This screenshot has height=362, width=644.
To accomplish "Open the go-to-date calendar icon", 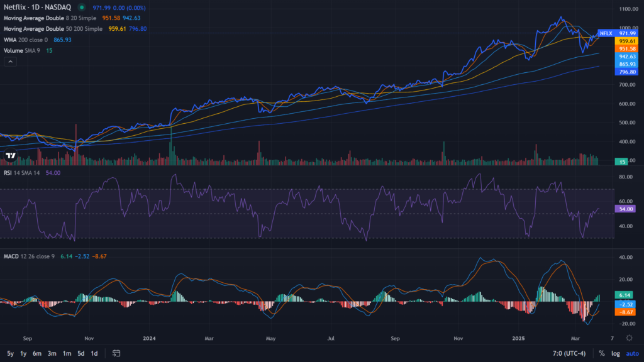I will tap(116, 353).
